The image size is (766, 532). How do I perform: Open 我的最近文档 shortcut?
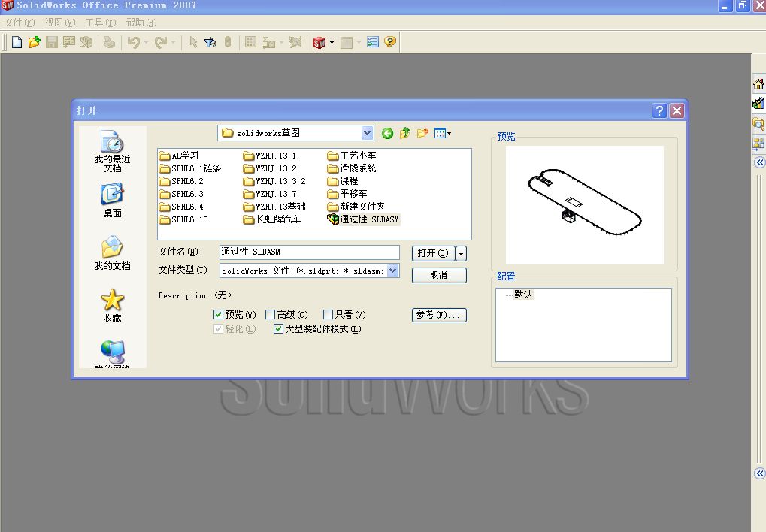click(112, 151)
